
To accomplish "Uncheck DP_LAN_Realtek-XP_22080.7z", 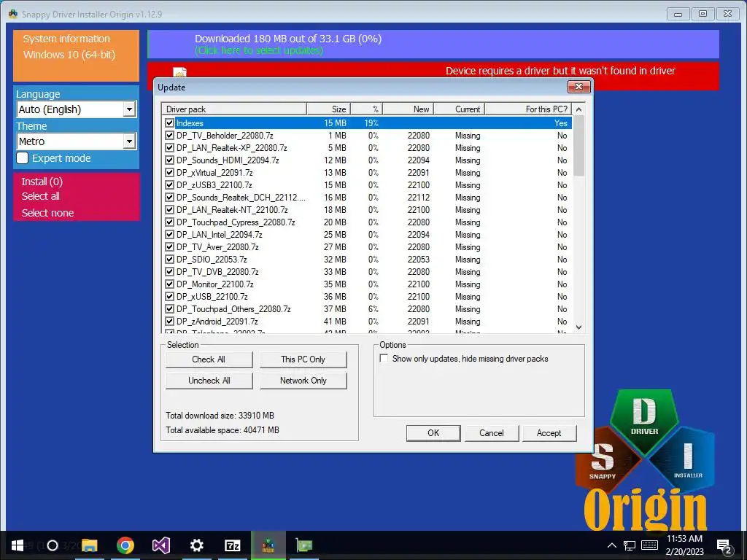I will point(169,147).
